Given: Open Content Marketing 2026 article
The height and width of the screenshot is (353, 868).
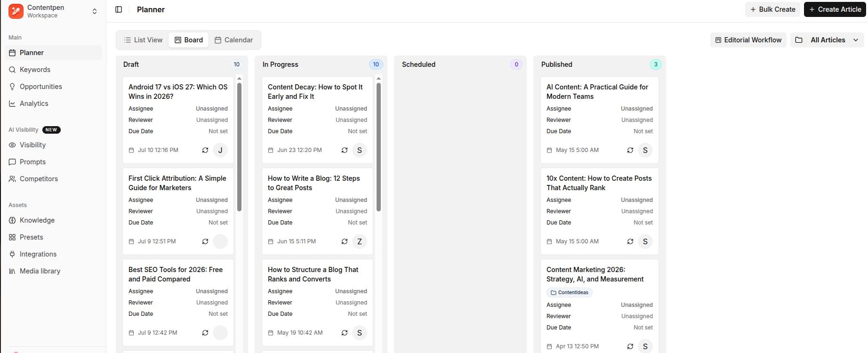Looking at the screenshot, I should [x=595, y=274].
